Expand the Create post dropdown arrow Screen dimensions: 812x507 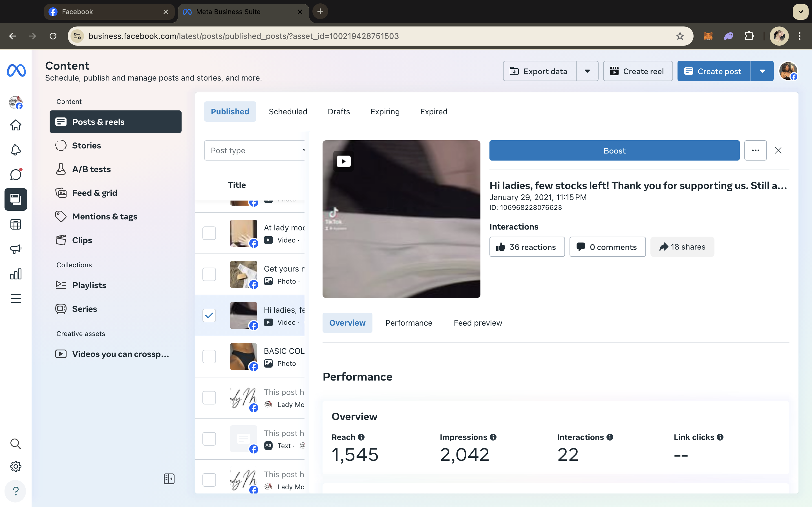point(762,71)
